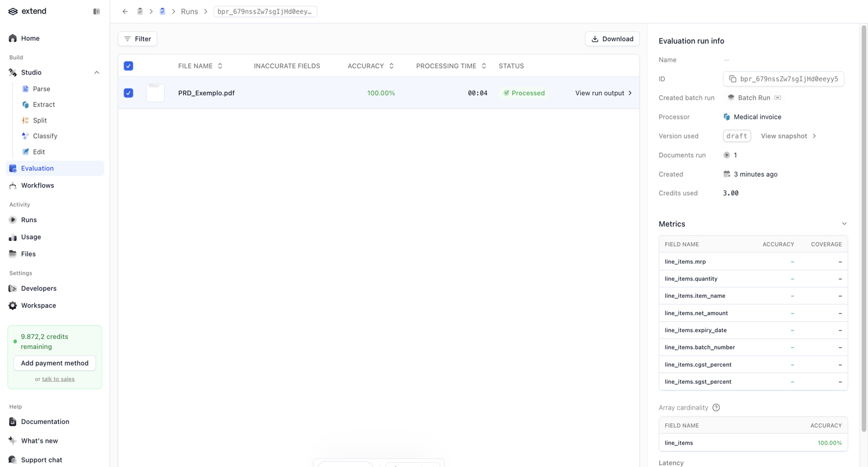Download the evaluation run results

[613, 39]
